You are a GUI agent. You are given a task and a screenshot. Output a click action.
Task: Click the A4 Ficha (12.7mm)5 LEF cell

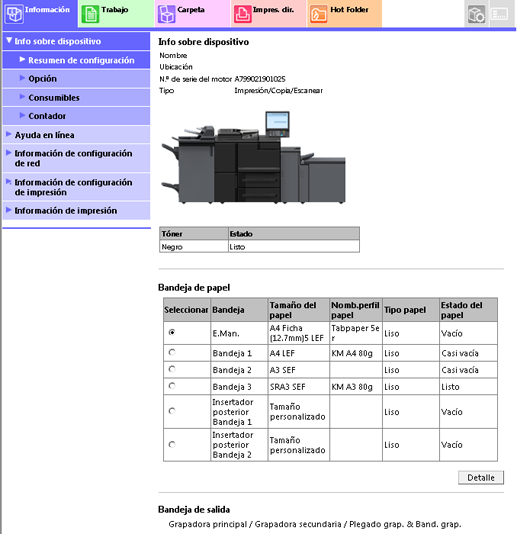[x=299, y=333]
